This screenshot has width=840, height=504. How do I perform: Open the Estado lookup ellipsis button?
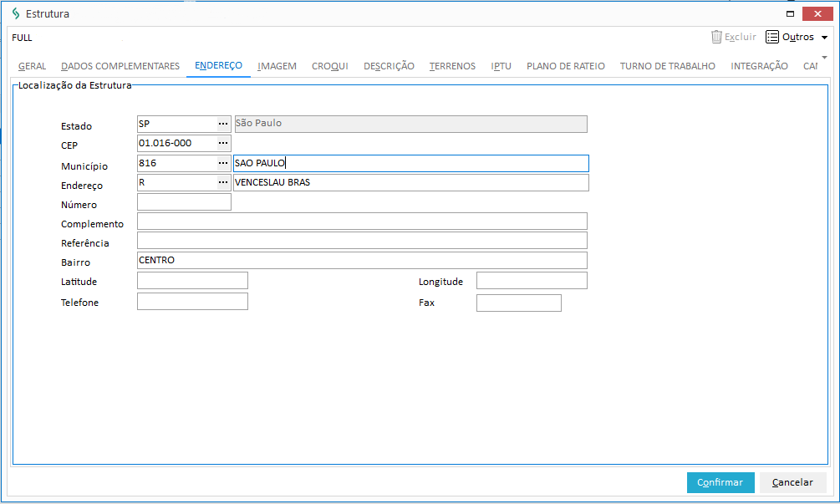(x=223, y=124)
